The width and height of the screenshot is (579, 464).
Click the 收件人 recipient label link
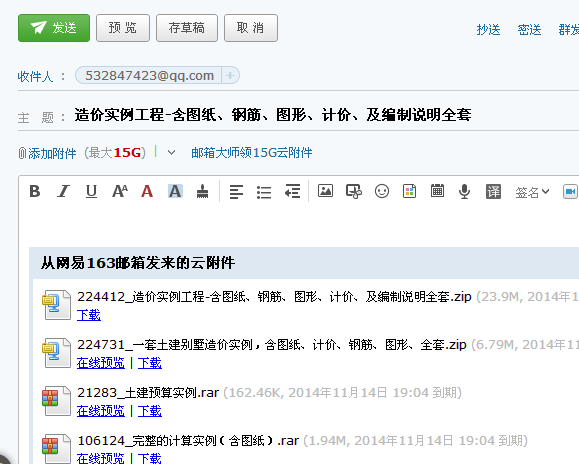click(x=35, y=76)
